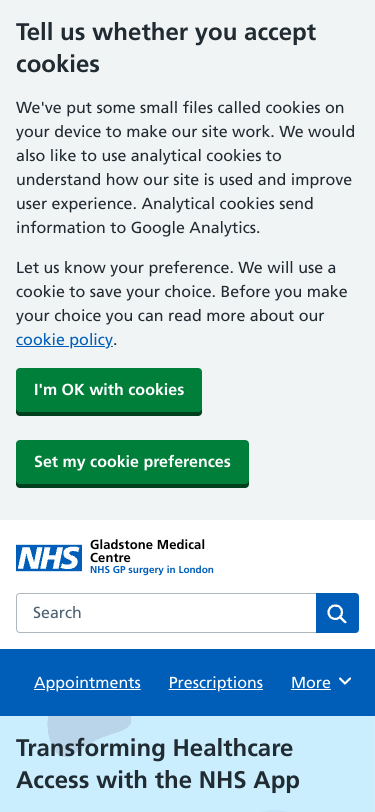Screen dimensions: 375x812
Task: Select the Transforming Healthcare Access heading
Action: 158,764
